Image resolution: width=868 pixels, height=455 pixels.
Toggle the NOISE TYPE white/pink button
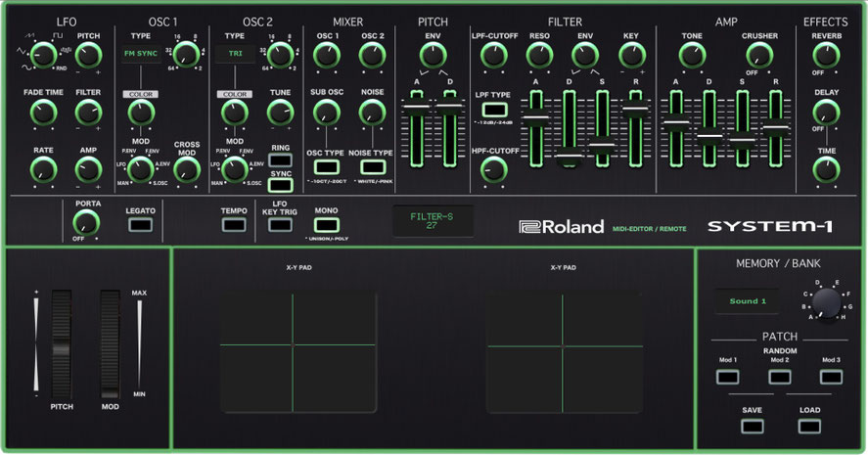[373, 166]
